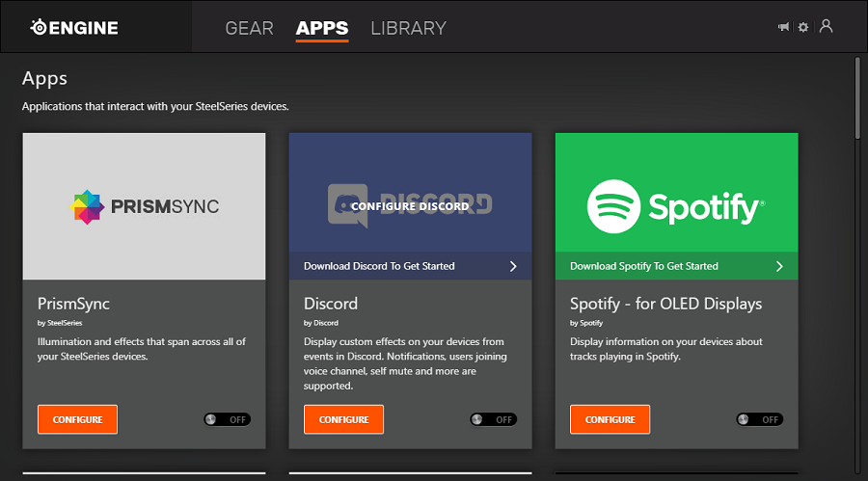
Task: Click the Discord mascot logo
Action: point(347,206)
